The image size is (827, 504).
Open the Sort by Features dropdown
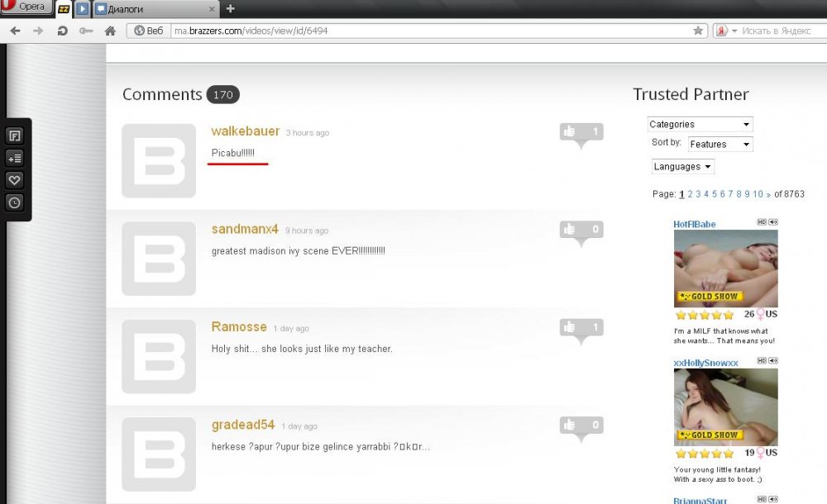(x=720, y=144)
